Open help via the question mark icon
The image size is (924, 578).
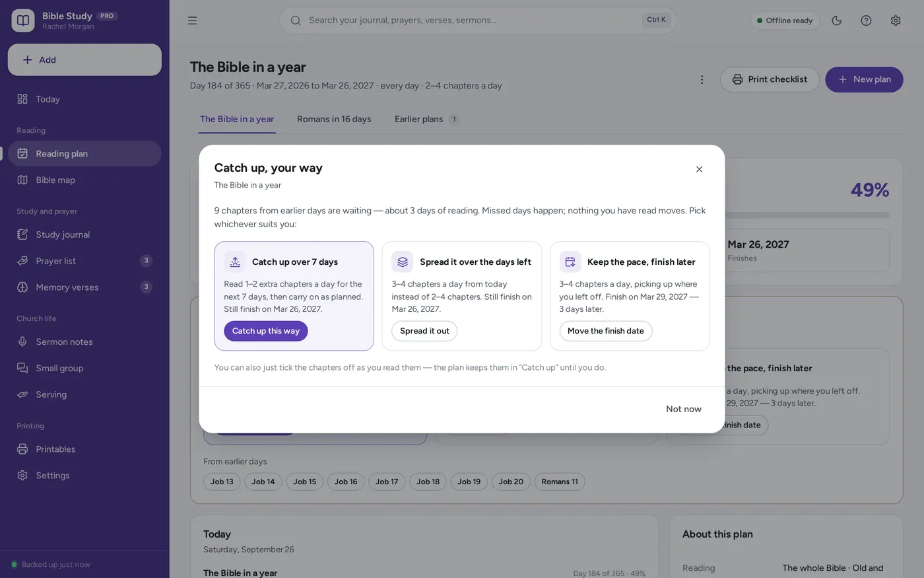point(867,20)
